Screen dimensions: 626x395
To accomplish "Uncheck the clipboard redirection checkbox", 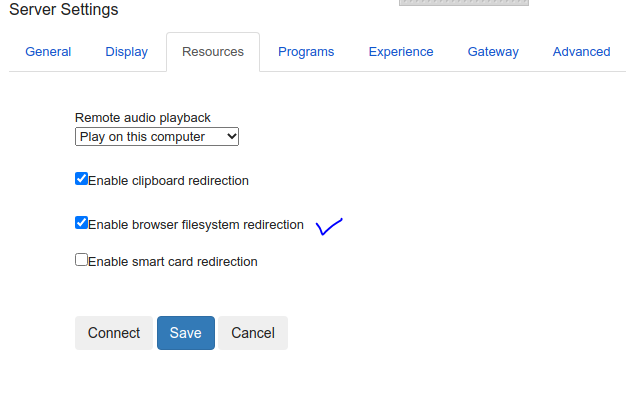I will (81, 179).
